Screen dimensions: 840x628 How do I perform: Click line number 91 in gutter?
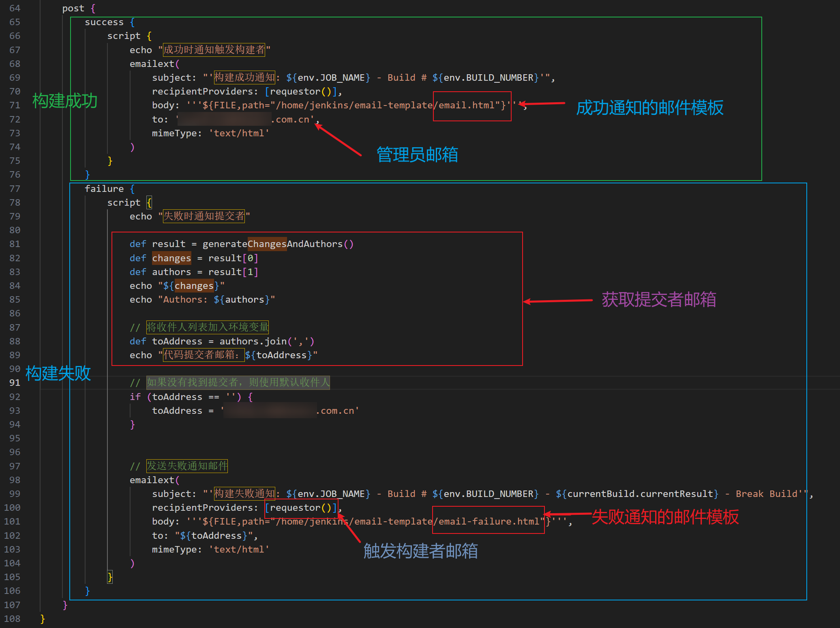[x=15, y=383]
